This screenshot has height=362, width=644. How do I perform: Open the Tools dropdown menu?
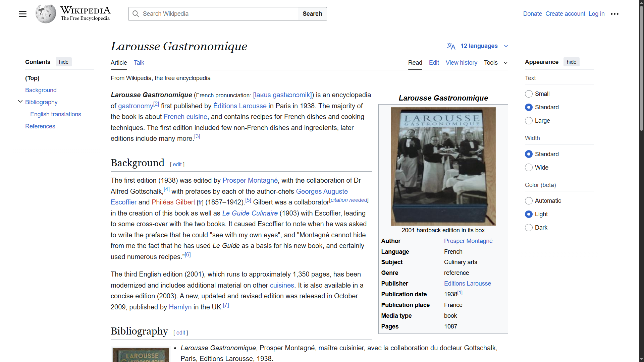click(496, 63)
